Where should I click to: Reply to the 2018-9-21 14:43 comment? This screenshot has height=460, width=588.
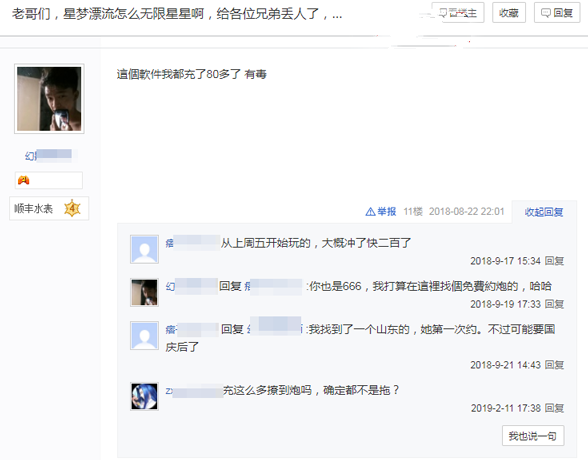tap(554, 365)
